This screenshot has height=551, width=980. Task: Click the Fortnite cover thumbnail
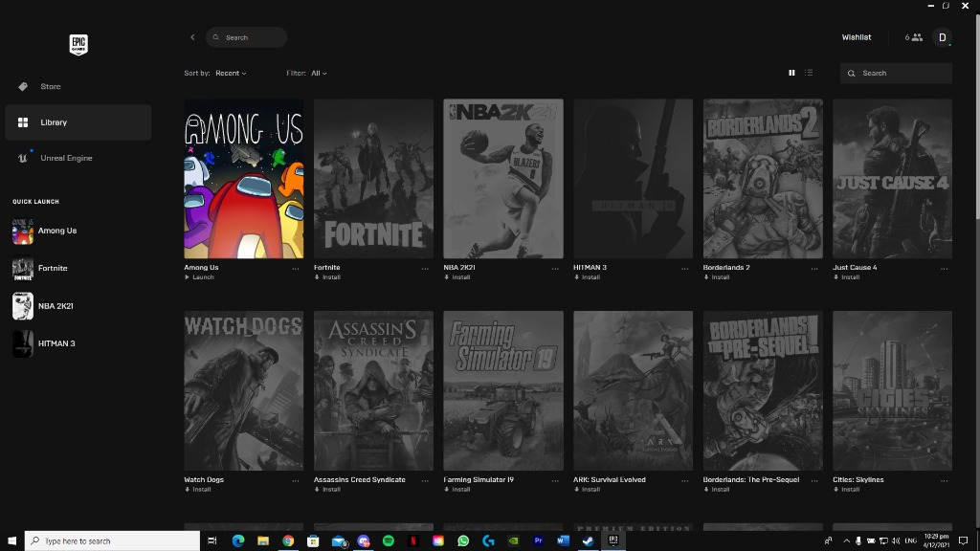point(374,179)
